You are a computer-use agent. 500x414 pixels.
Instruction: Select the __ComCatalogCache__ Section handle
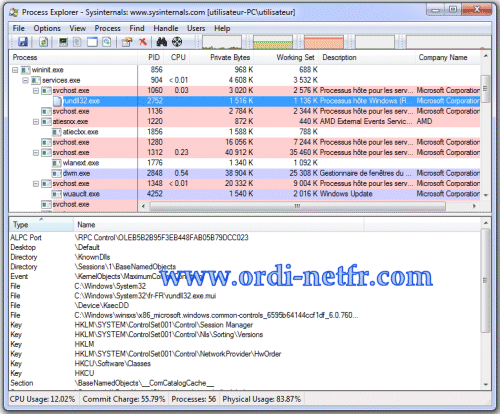tap(245, 383)
